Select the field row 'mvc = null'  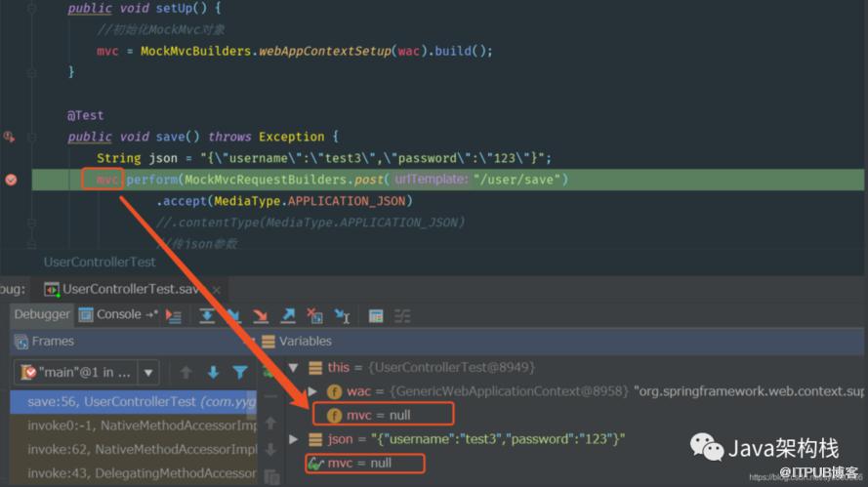[x=383, y=415]
